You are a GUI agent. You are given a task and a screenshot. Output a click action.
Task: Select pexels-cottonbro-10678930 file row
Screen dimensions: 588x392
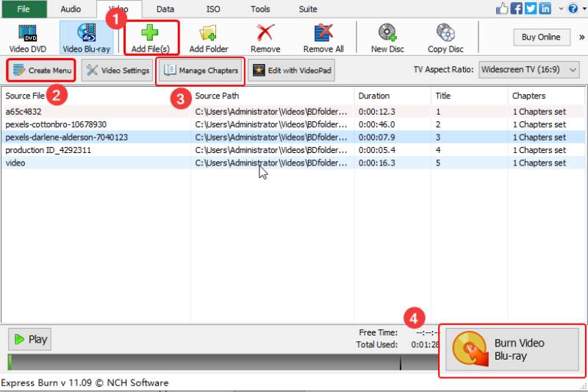tap(293, 124)
